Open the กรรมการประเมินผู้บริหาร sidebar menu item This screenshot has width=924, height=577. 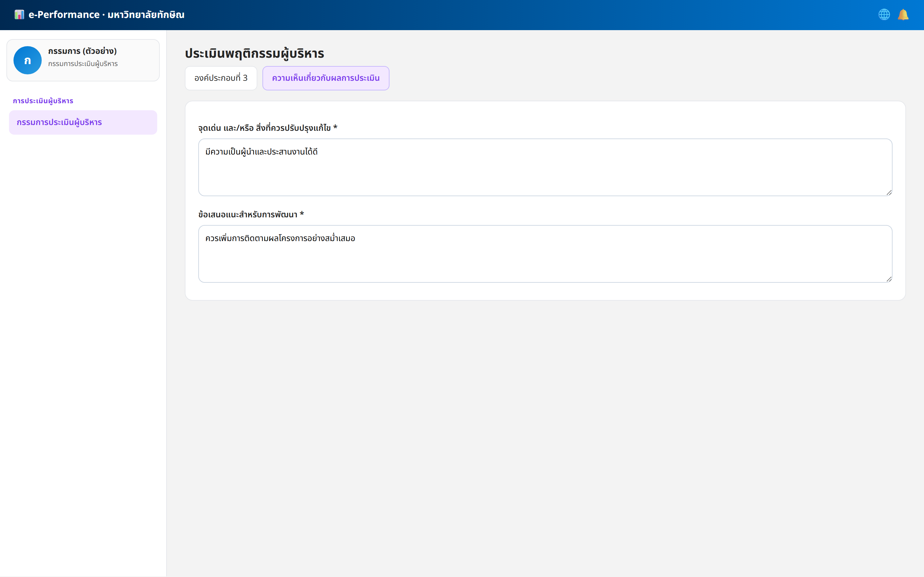[x=83, y=122]
